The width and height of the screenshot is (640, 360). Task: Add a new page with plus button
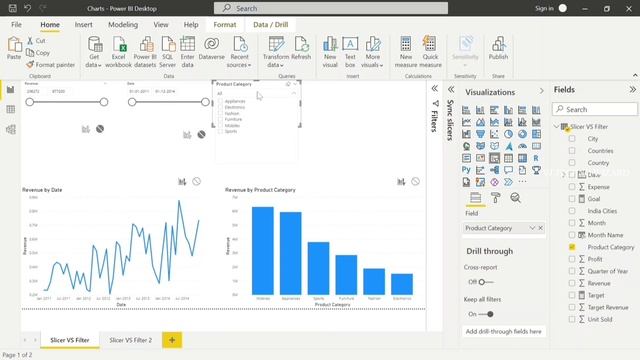172,340
